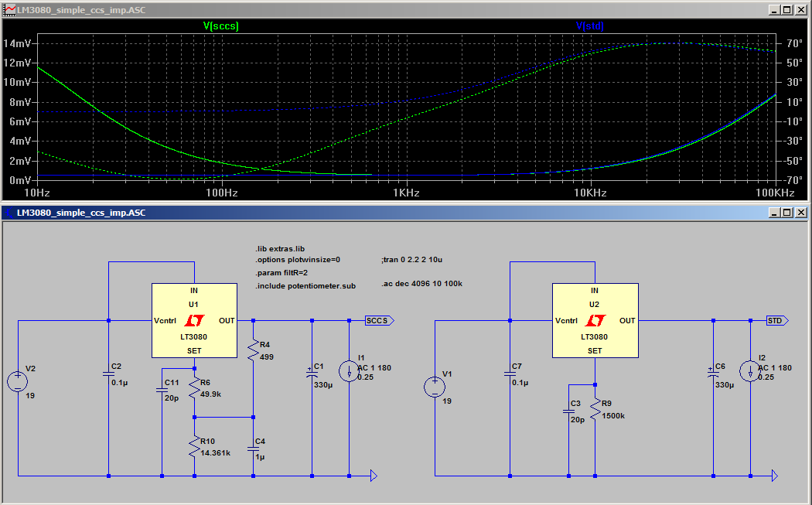Screen dimensions: 812x505
Task: Click the schematic window title bar
Action: [405, 213]
